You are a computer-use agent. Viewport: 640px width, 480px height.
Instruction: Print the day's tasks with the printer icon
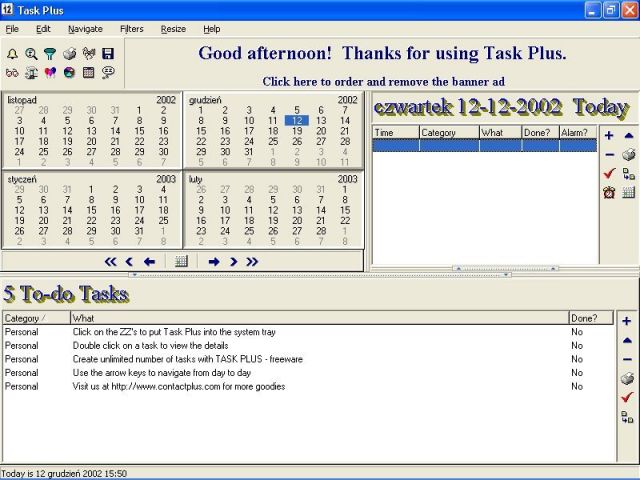[x=629, y=155]
